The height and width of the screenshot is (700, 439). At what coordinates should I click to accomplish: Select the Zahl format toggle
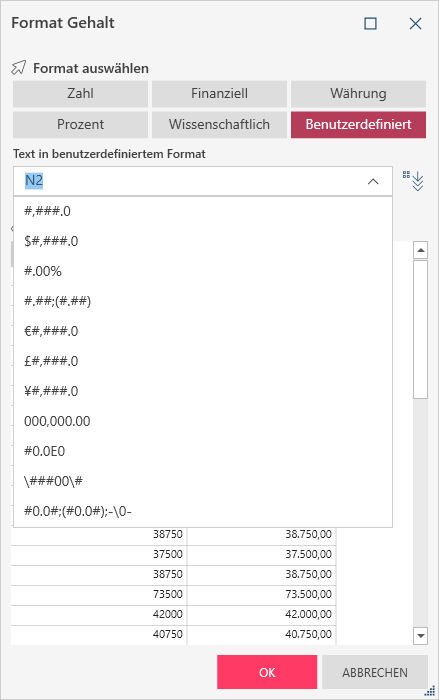[80, 94]
